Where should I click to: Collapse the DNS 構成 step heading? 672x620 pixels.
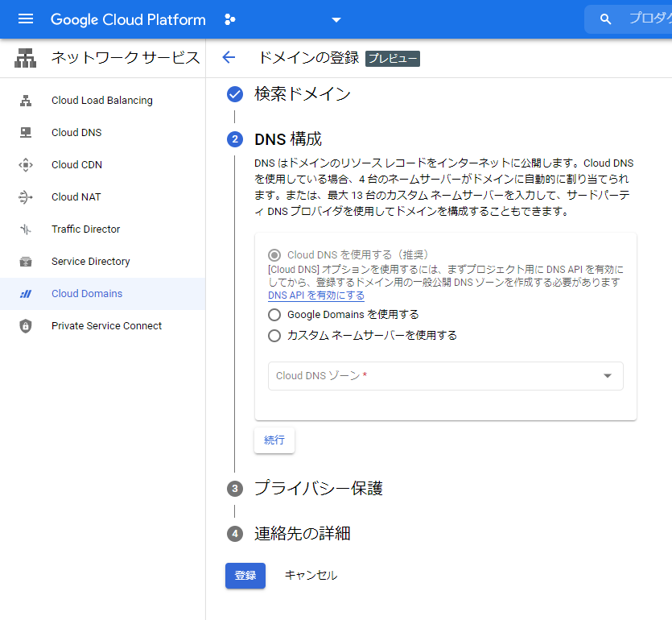(x=288, y=139)
